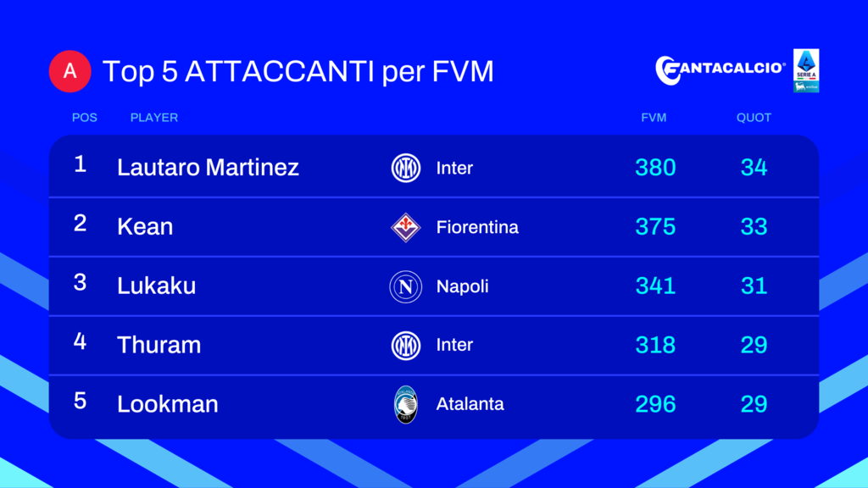
Task: Click the red A attaccanti badge
Action: [70, 71]
